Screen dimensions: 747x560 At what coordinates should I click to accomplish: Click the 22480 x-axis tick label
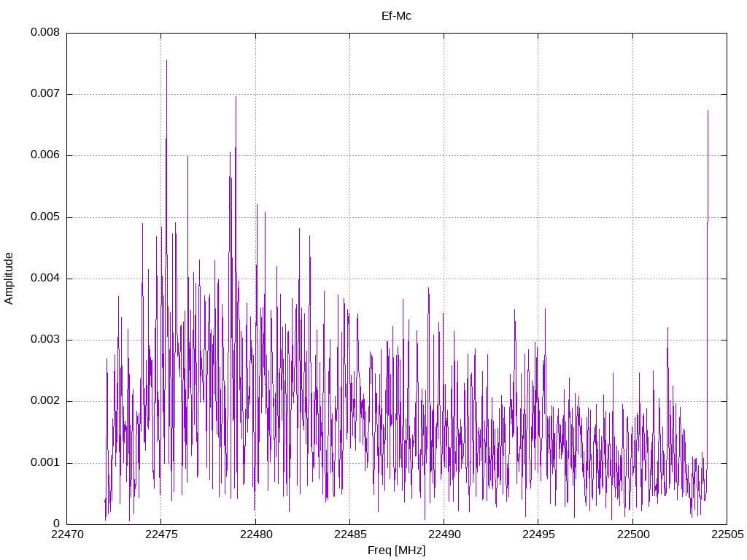(x=256, y=534)
